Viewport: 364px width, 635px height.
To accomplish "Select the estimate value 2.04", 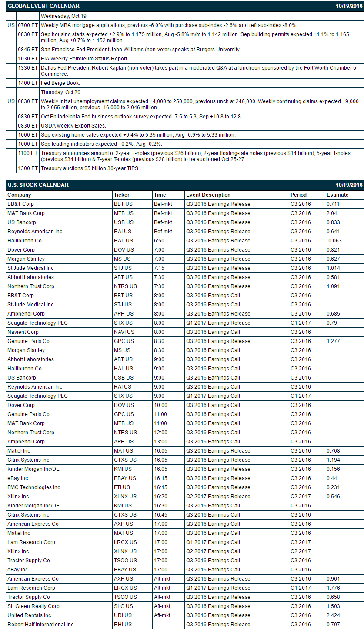I will tap(331, 213).
